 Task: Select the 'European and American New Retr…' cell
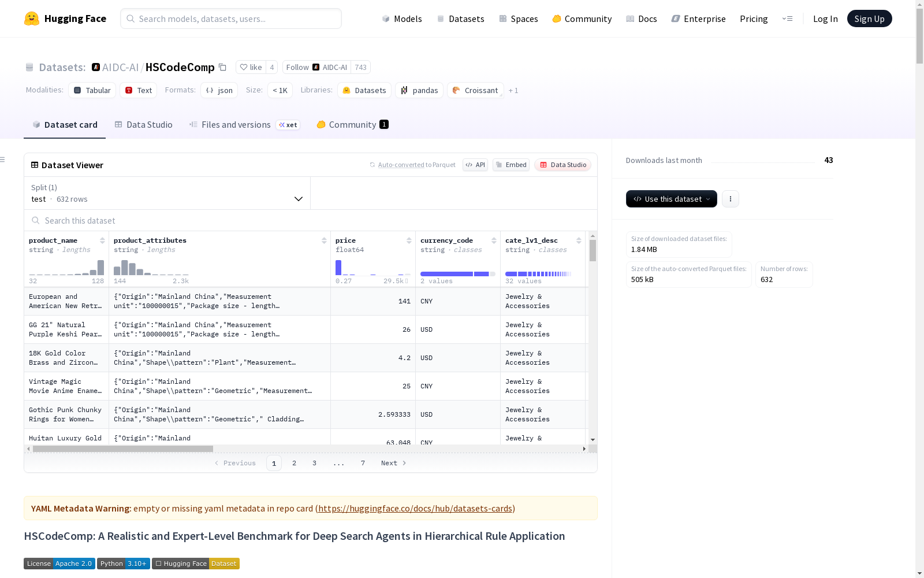point(66,301)
